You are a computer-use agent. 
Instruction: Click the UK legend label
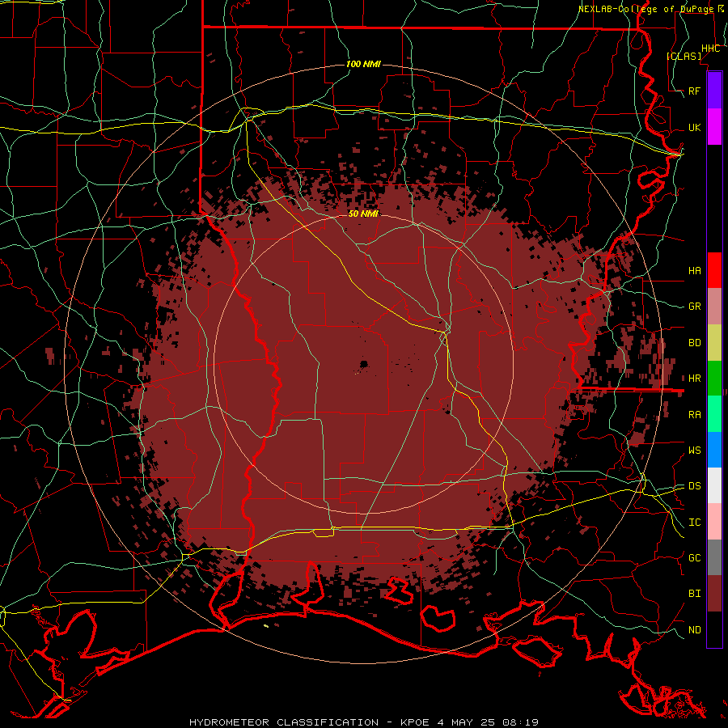tap(695, 127)
